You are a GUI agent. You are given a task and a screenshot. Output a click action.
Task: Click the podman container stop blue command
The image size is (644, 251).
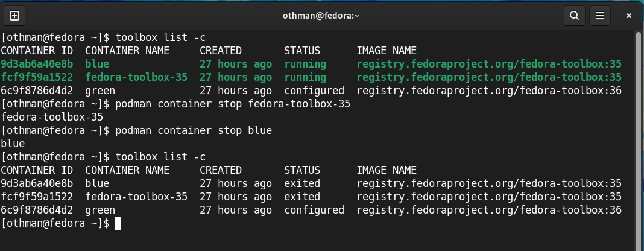coord(194,130)
